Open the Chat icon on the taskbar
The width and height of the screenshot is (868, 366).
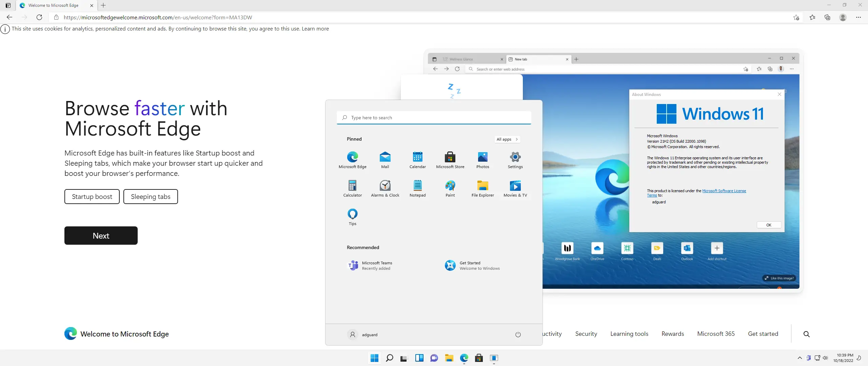coord(434,358)
